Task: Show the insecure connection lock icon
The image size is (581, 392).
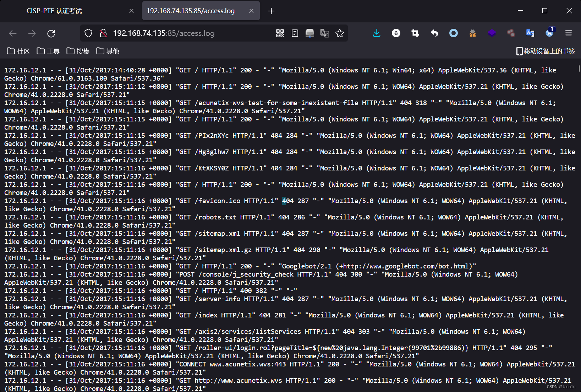Action: coord(103,33)
